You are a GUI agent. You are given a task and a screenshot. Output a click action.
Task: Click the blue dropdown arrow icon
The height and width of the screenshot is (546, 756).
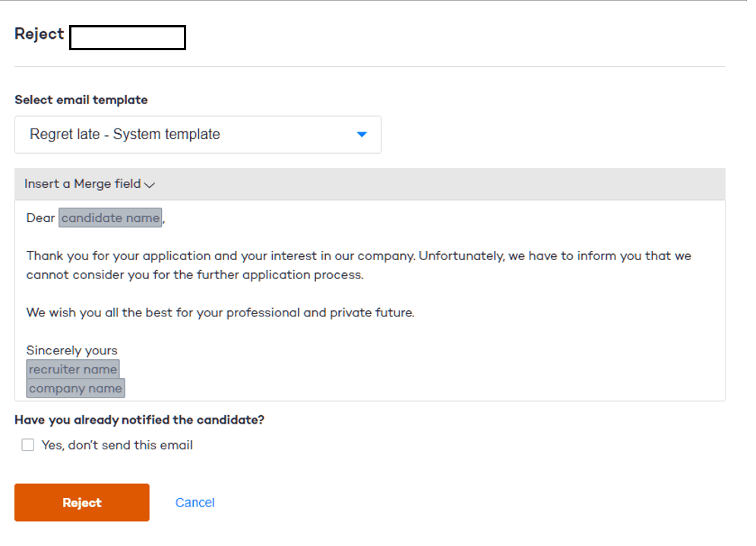click(x=362, y=135)
